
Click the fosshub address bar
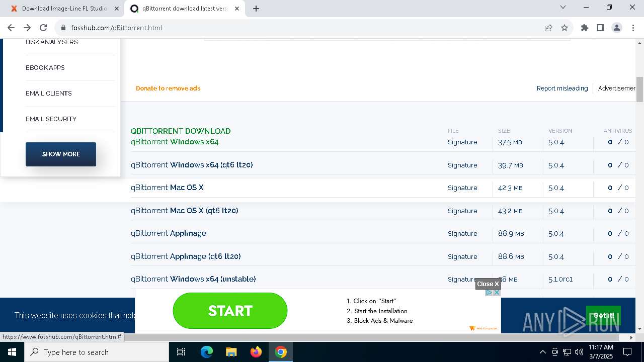click(x=302, y=28)
